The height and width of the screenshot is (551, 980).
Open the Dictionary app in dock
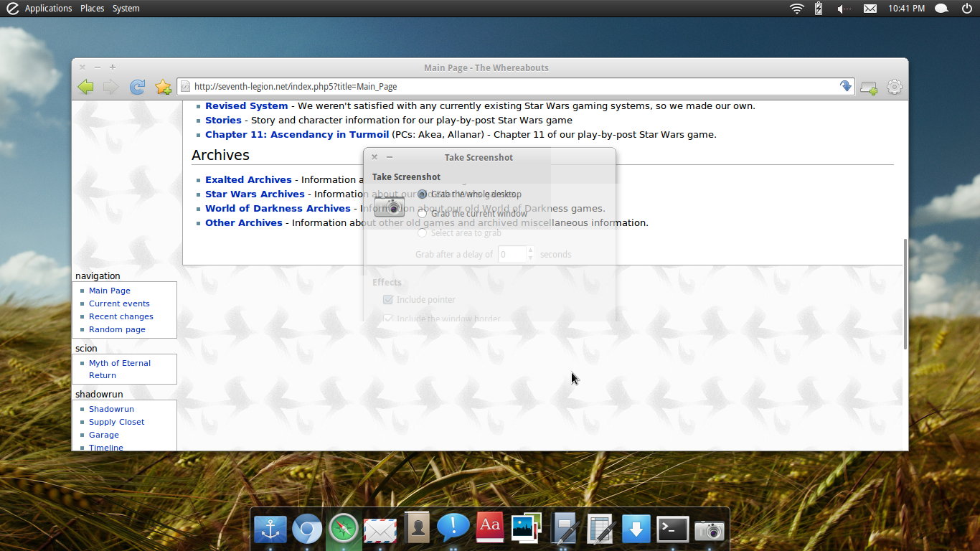coord(490,529)
